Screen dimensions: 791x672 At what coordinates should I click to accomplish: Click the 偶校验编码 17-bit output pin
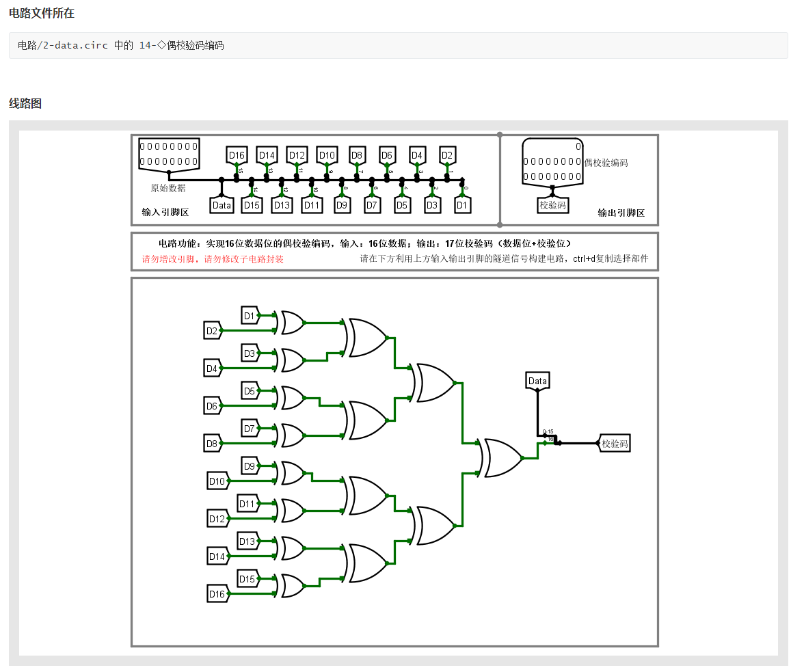[x=552, y=161]
